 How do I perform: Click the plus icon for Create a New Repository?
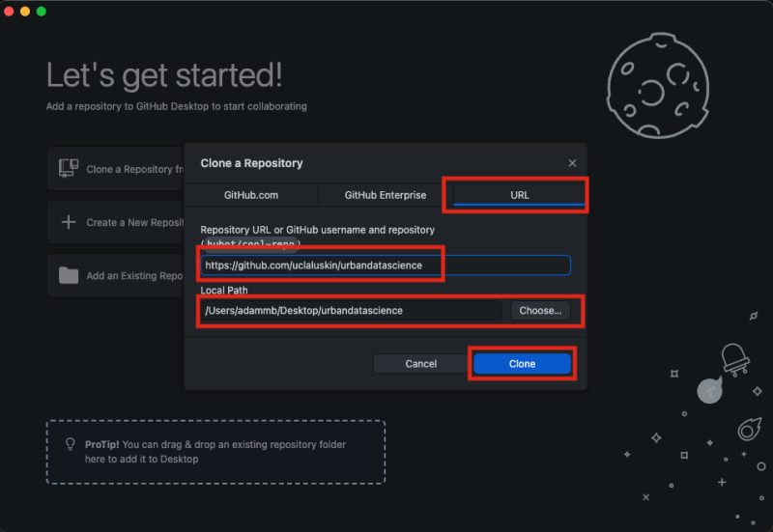tap(69, 222)
